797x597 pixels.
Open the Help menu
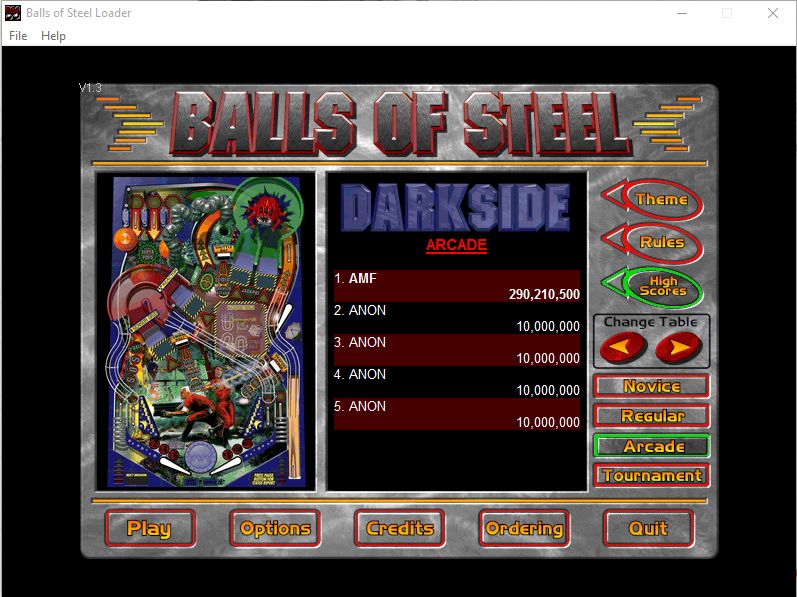point(53,36)
